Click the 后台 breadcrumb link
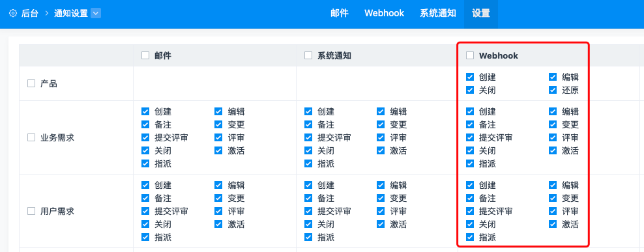 [29, 13]
